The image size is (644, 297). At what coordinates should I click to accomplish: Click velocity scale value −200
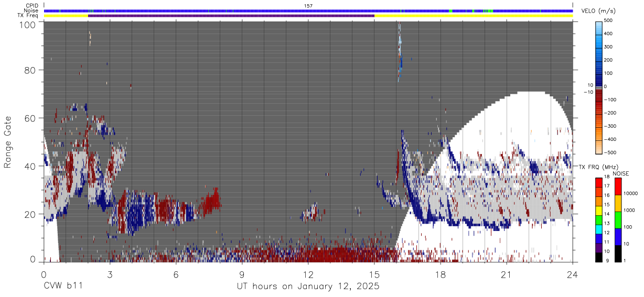pos(610,113)
